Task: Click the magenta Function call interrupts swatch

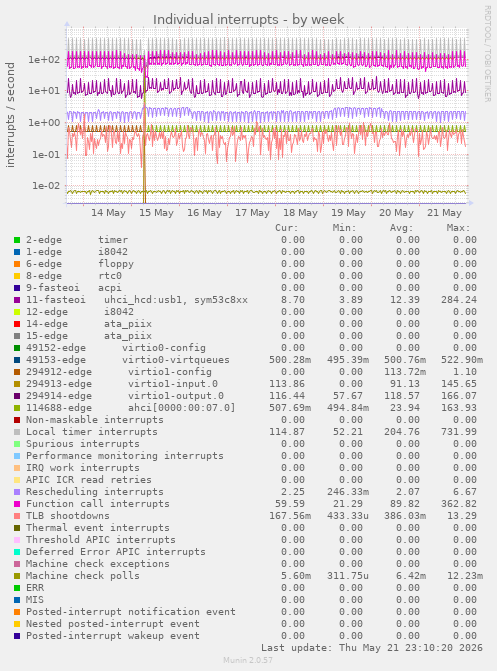Action: coord(17,504)
